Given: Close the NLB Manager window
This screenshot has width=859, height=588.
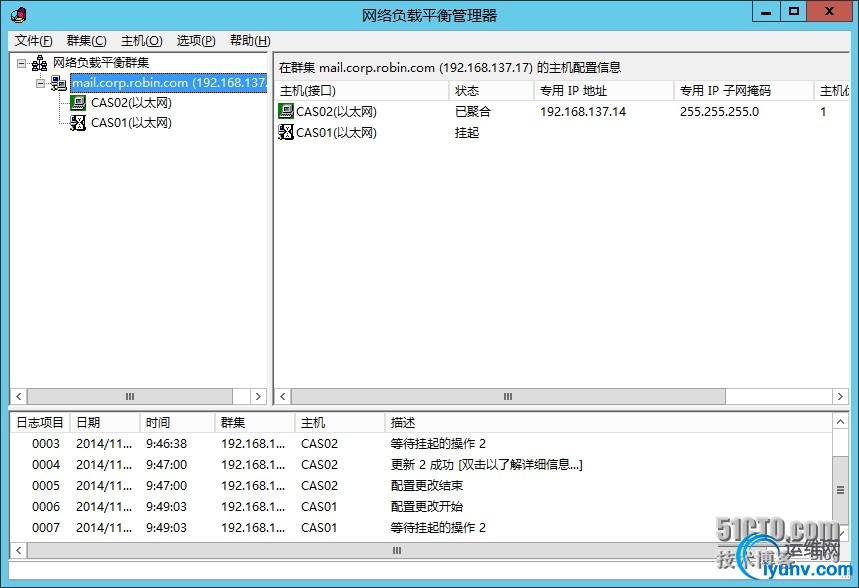Looking at the screenshot, I should 829,12.
